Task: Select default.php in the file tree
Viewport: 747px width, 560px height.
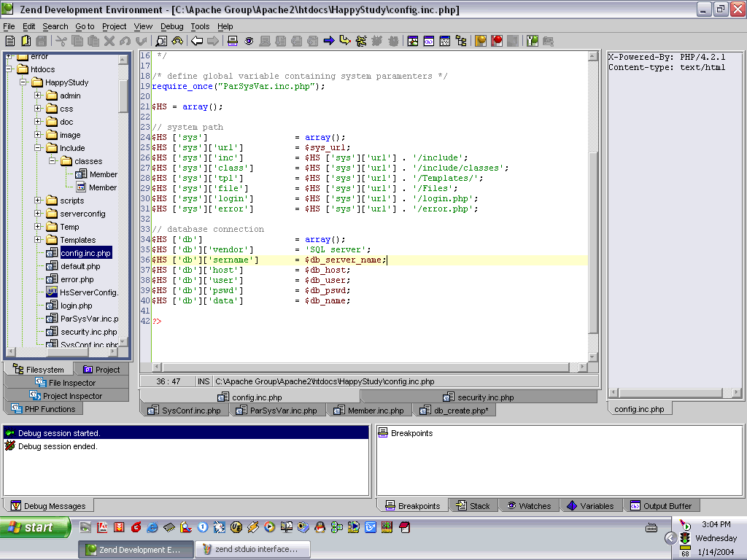Action: (x=80, y=266)
